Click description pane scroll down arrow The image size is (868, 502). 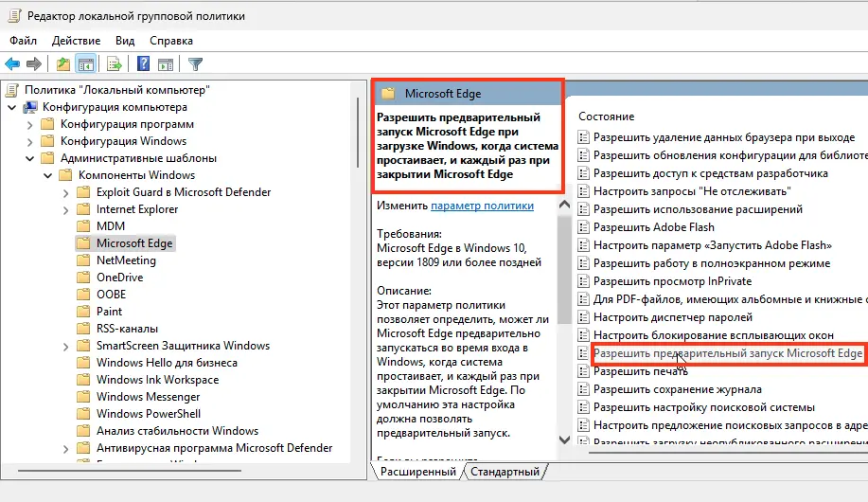[x=565, y=439]
